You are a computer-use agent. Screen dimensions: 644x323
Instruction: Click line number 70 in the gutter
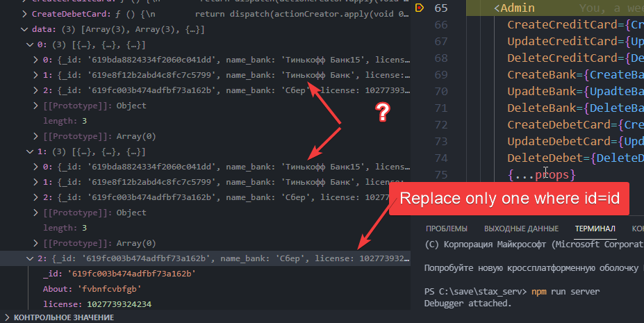[x=441, y=91]
